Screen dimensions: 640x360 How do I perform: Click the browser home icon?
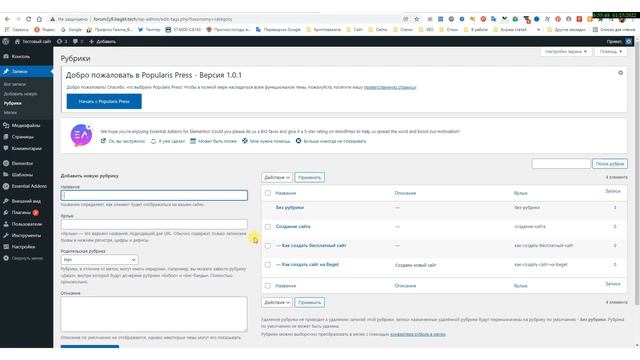(x=39, y=19)
